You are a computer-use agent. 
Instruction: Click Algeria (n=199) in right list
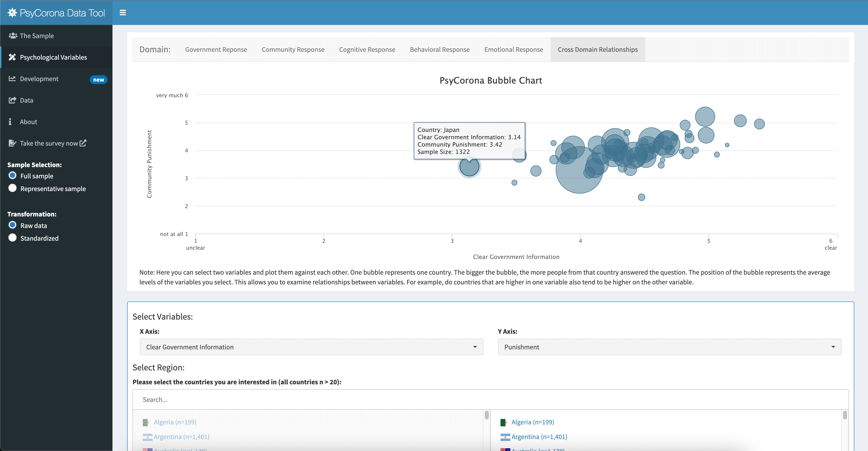[533, 422]
